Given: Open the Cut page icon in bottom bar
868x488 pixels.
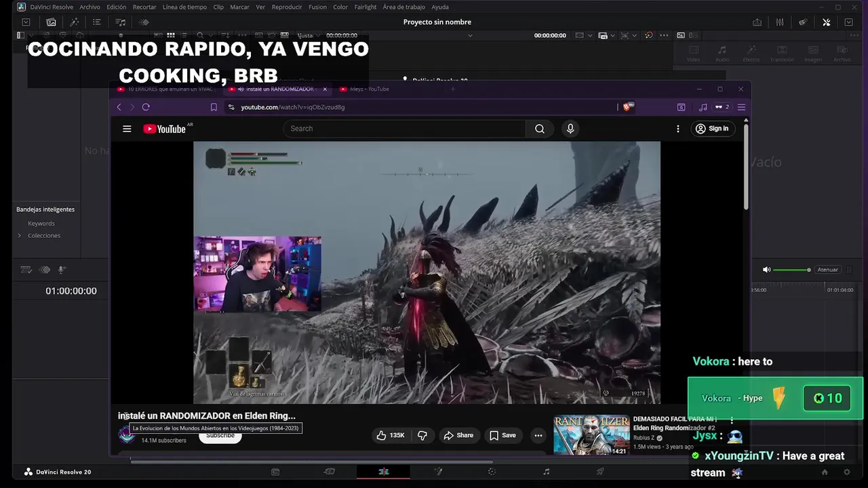Looking at the screenshot, I should point(330,472).
